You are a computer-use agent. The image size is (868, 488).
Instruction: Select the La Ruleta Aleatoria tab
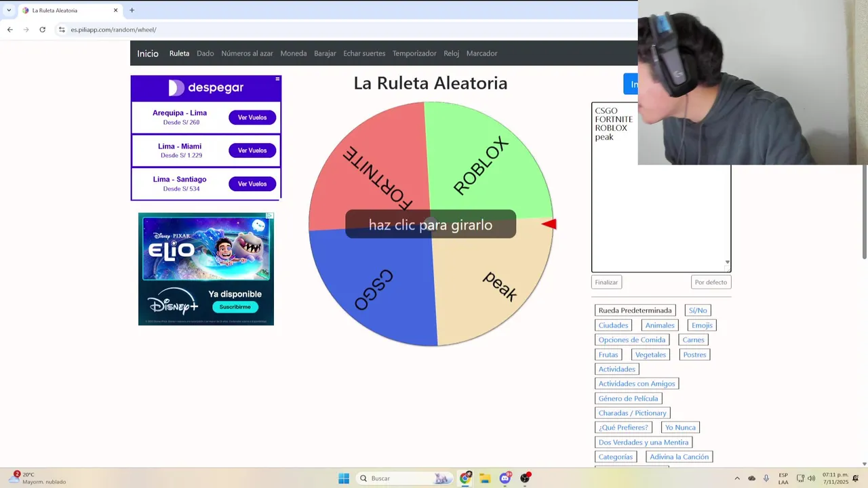click(69, 10)
